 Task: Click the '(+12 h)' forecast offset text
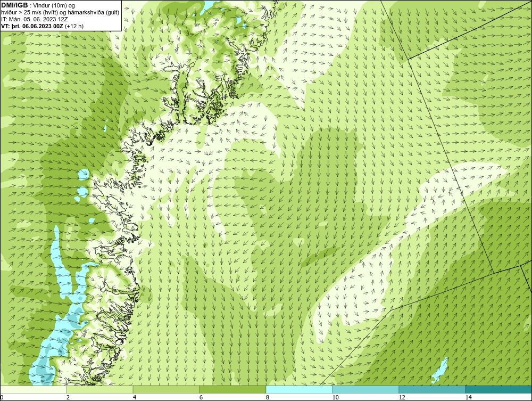[74, 26]
